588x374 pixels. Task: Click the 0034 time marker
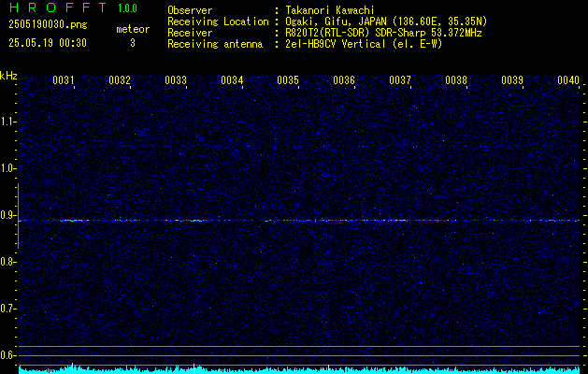click(232, 79)
